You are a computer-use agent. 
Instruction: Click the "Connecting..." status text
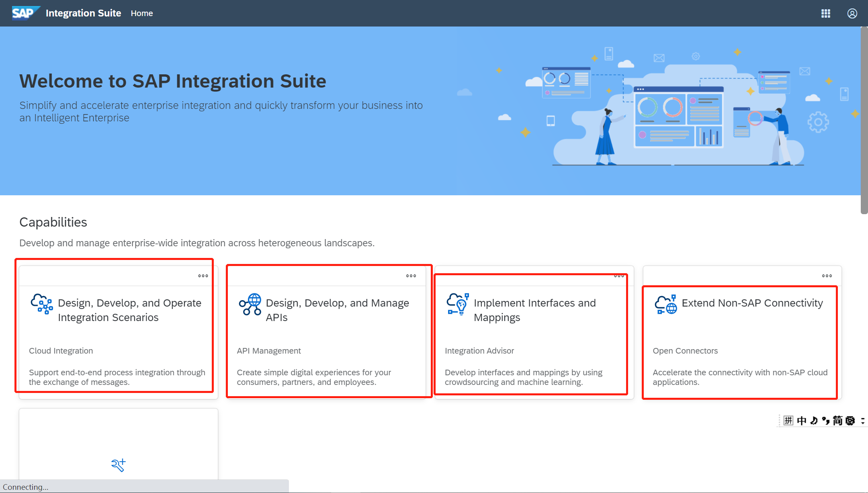(x=25, y=487)
